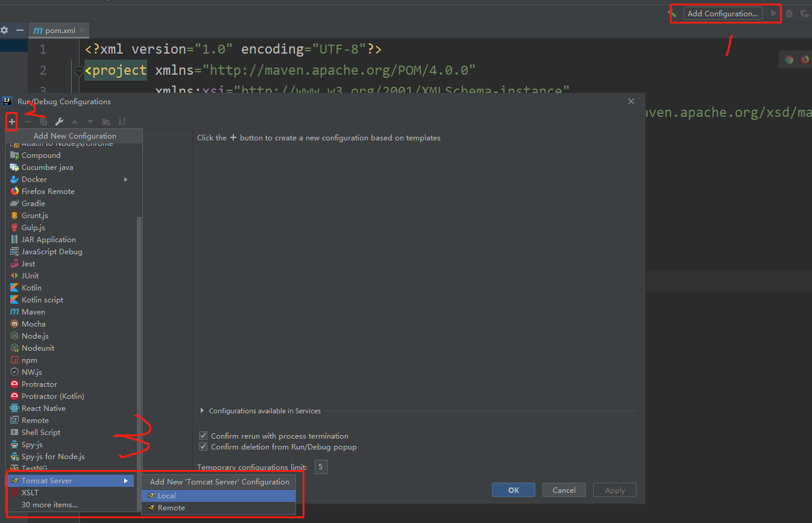Viewport: 812px width, 523px height.
Task: Click the Kotlin K icon in the list
Action: (x=14, y=287)
